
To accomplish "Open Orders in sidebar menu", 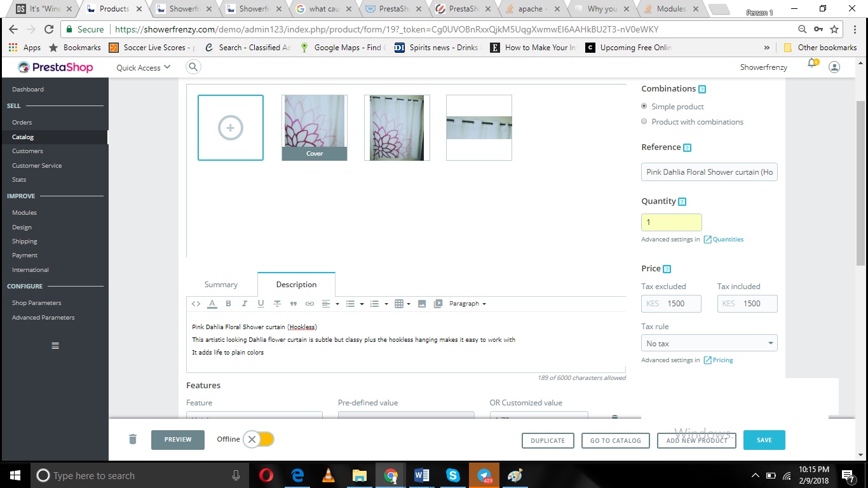I will (22, 122).
